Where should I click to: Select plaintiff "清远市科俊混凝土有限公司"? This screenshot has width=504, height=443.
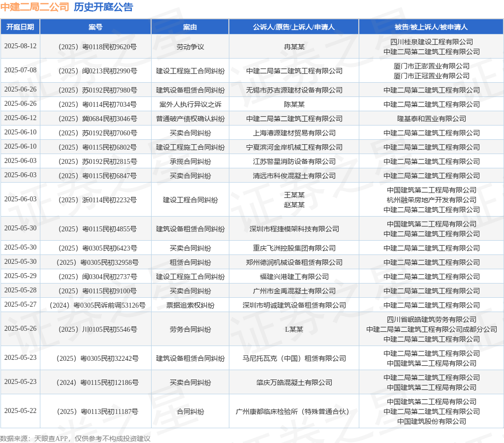tap(294, 176)
